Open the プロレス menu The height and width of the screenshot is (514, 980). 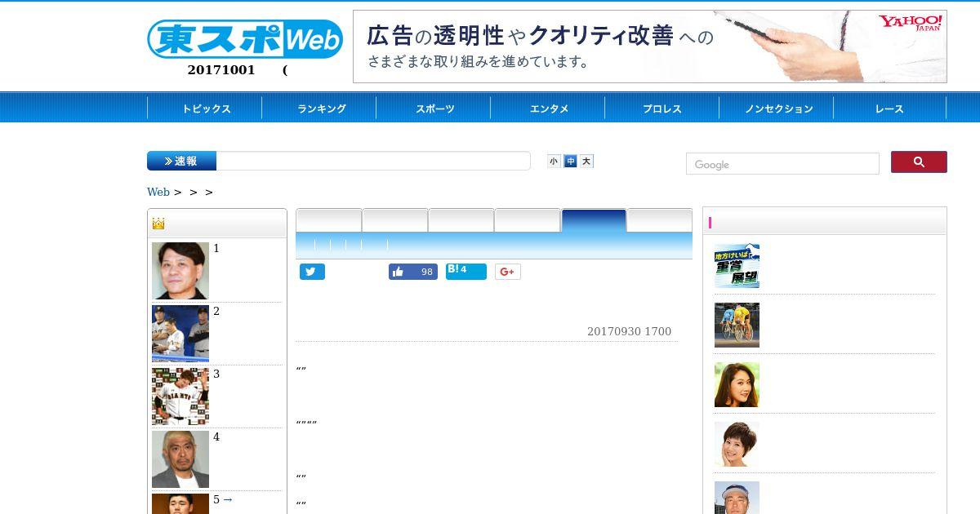(662, 109)
